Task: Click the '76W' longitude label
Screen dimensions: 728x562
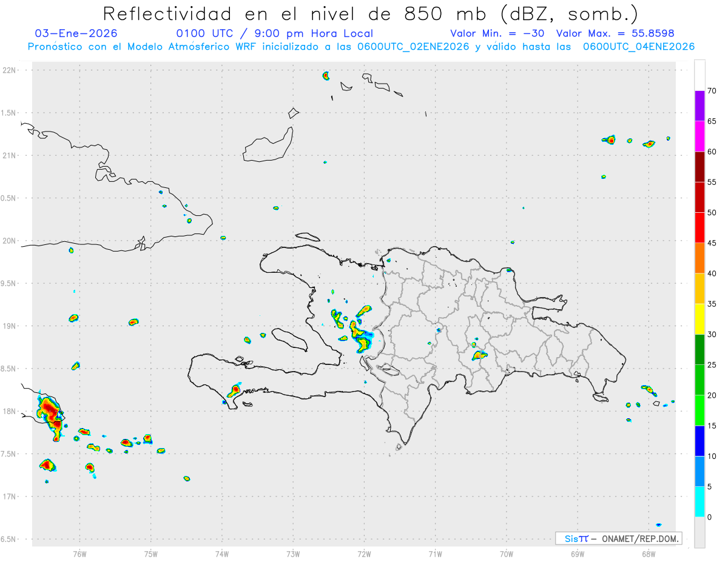Action: [79, 554]
